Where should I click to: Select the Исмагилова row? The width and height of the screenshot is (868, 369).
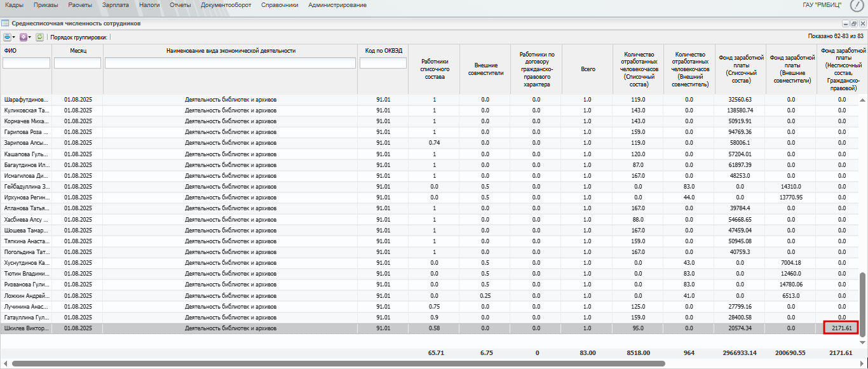pyautogui.click(x=429, y=176)
